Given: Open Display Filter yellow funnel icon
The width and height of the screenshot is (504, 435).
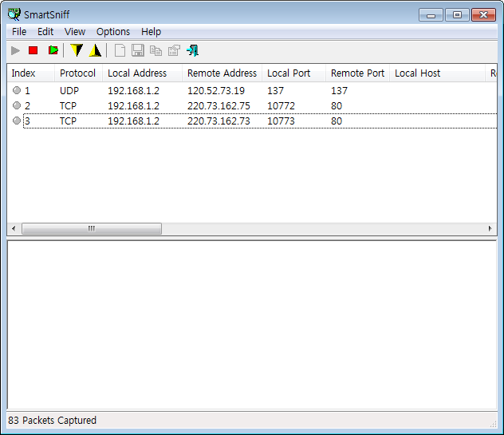Looking at the screenshot, I should click(x=77, y=50).
